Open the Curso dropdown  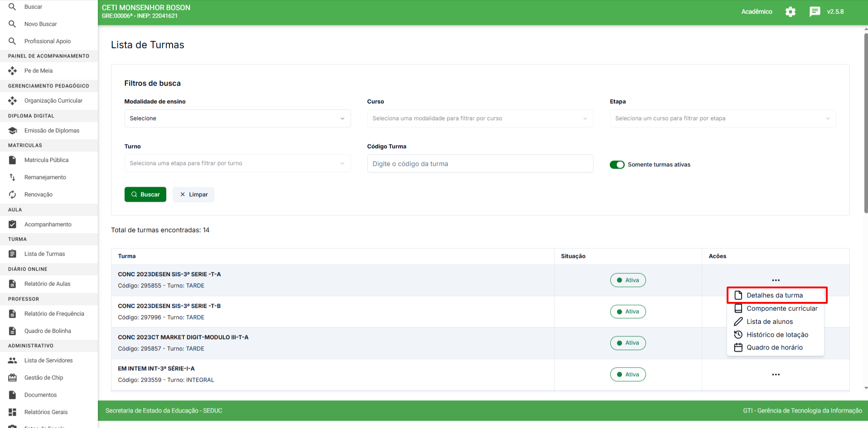[480, 118]
